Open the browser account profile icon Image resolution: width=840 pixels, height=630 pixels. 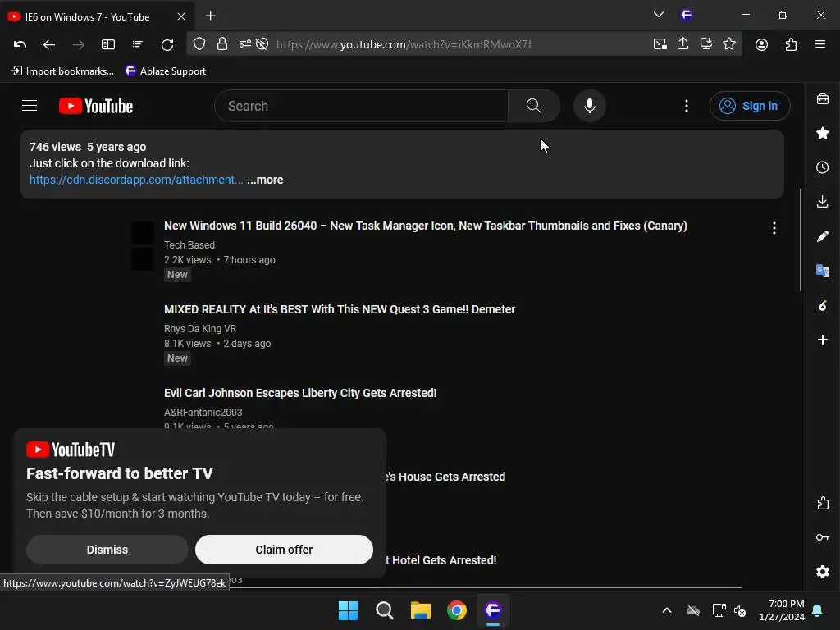point(761,44)
